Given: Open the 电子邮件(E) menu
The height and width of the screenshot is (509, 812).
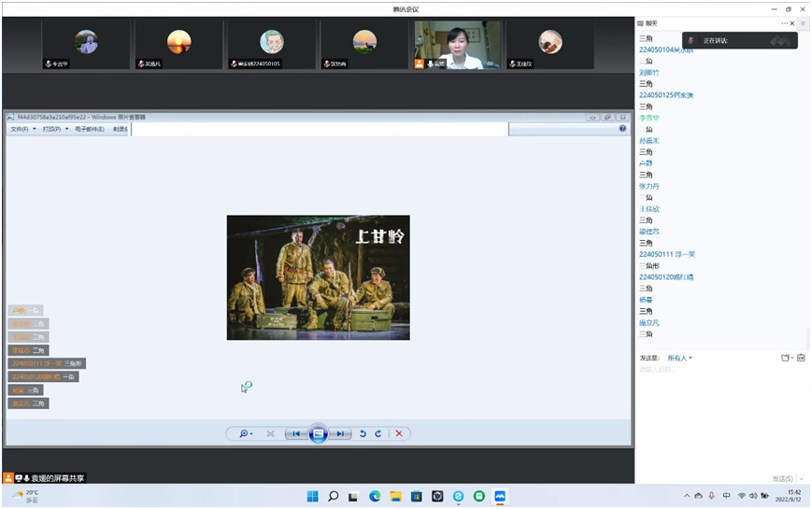Looking at the screenshot, I should click(x=90, y=129).
